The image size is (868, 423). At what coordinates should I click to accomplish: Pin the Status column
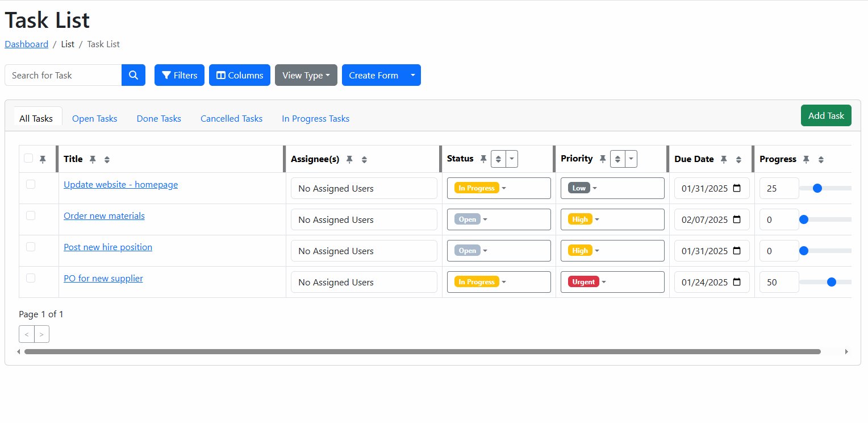point(483,159)
